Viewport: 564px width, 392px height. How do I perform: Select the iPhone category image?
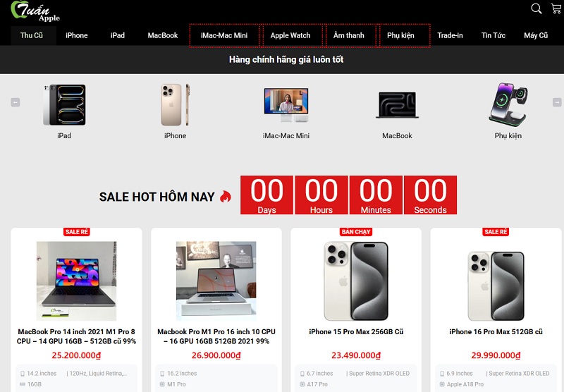tap(175, 104)
